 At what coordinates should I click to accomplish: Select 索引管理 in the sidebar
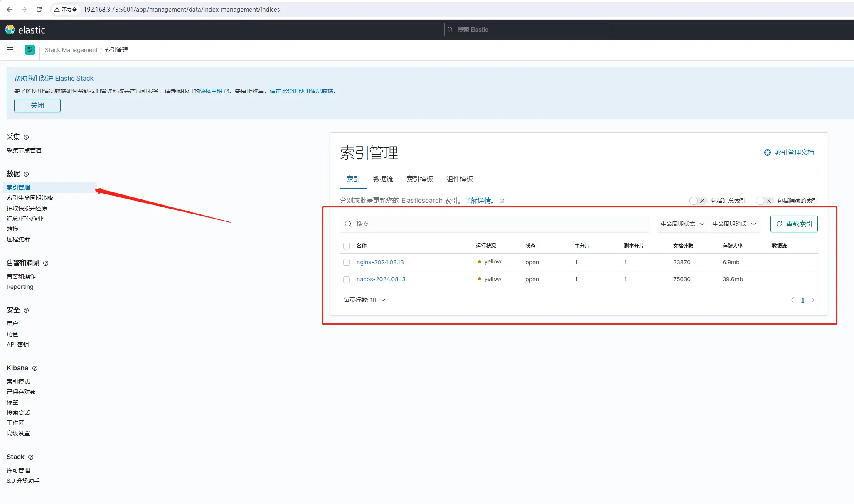(x=18, y=188)
